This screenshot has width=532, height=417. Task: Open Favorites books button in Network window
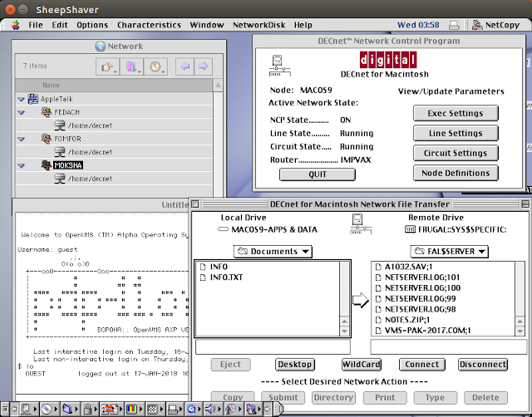click(131, 66)
